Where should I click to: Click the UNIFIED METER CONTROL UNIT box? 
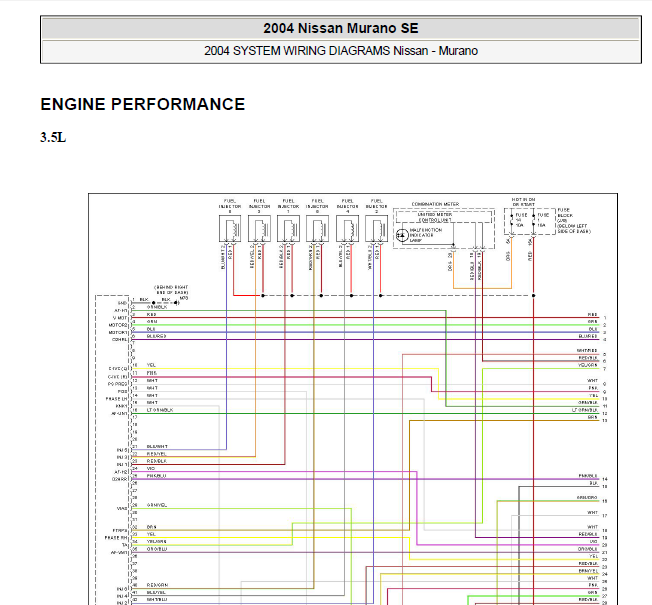[x=444, y=217]
